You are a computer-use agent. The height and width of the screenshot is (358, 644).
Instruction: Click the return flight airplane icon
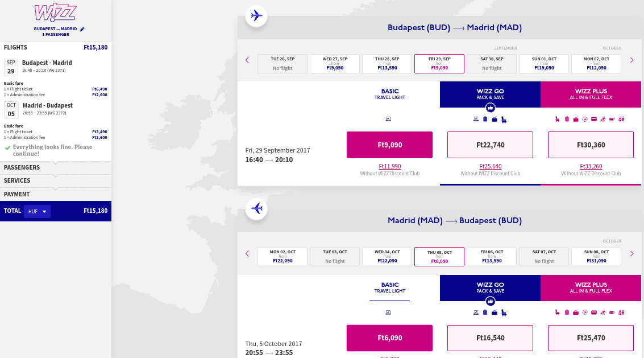pyautogui.click(x=256, y=209)
